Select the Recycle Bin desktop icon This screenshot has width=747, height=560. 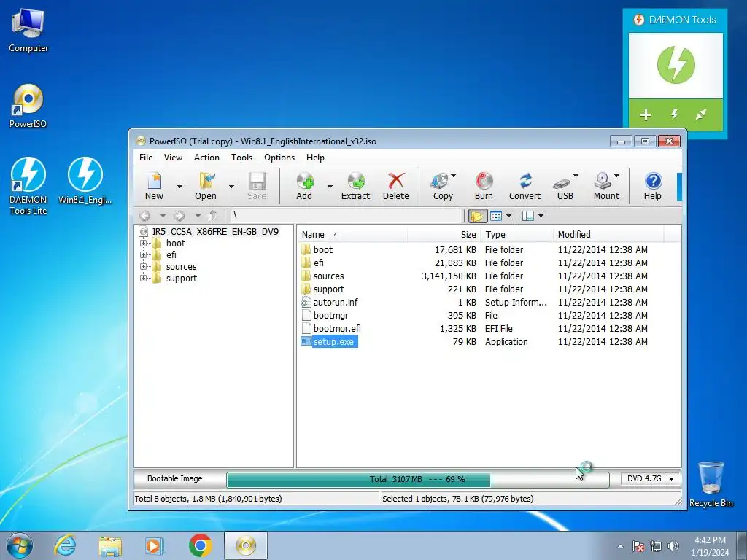tap(711, 483)
